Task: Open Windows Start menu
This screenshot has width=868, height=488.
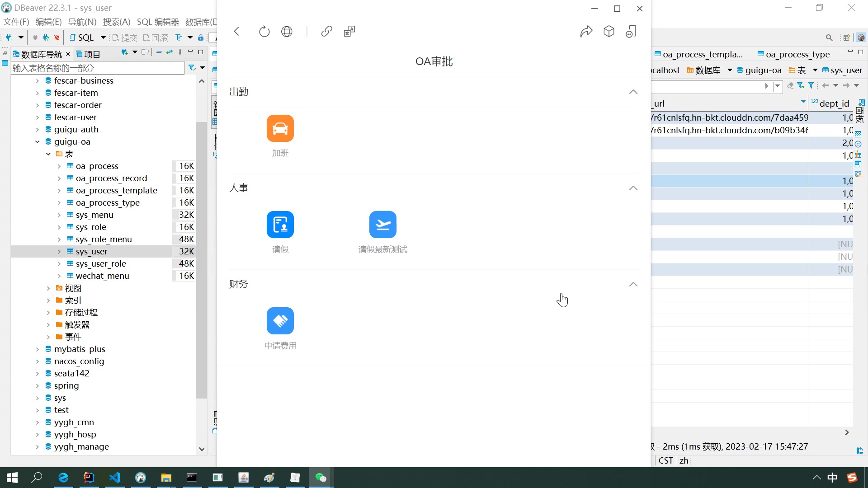Action: [12, 478]
